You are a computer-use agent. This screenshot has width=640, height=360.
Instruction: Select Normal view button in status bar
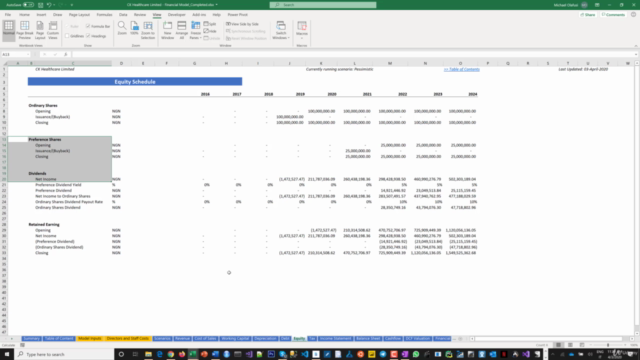558,345
